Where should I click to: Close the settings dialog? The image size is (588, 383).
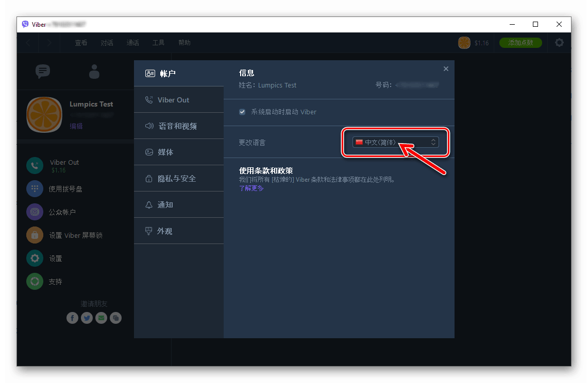point(446,68)
